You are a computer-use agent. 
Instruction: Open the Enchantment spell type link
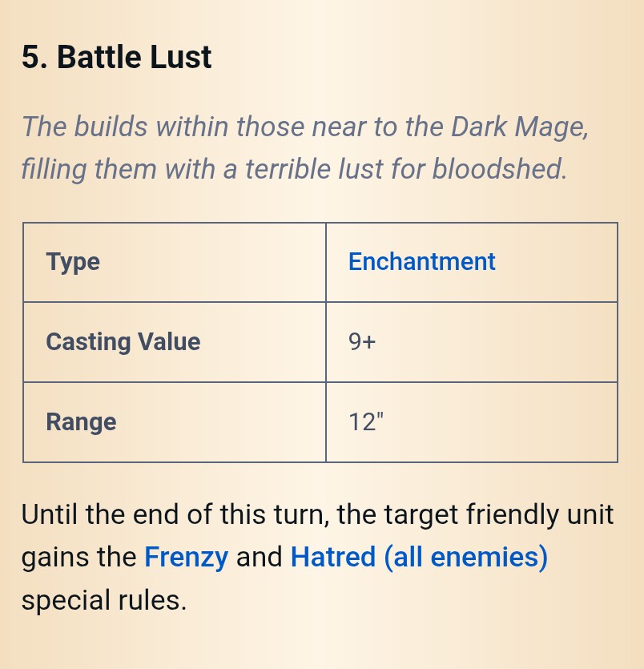(421, 262)
